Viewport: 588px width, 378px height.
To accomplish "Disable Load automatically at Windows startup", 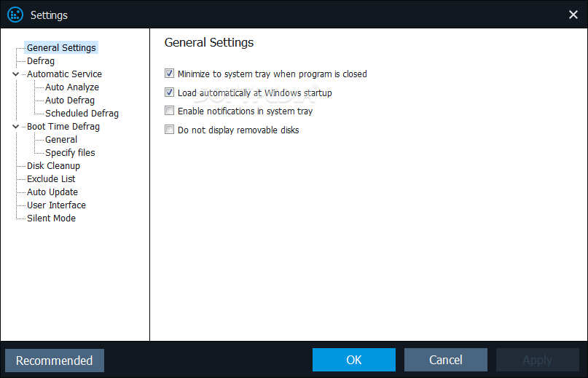I will [x=170, y=92].
